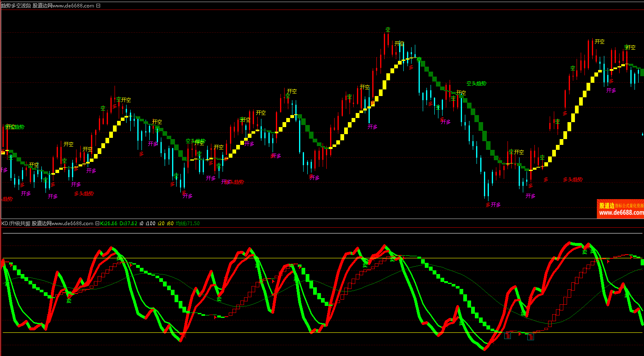Select the K:26.66 value label
The image size is (644, 356).
pos(109,224)
